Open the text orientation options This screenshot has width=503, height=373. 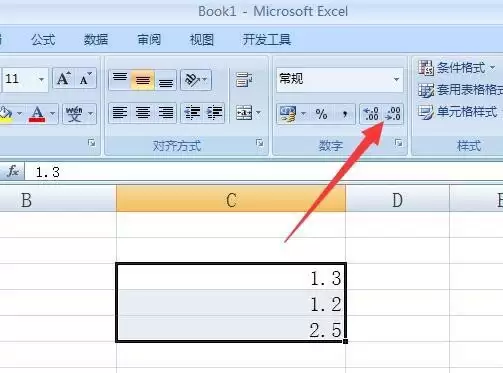[196, 80]
